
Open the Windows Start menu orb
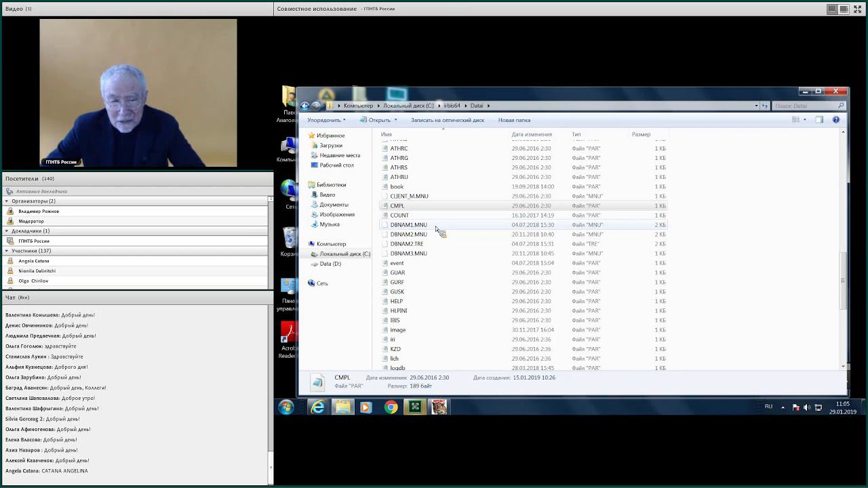[286, 407]
